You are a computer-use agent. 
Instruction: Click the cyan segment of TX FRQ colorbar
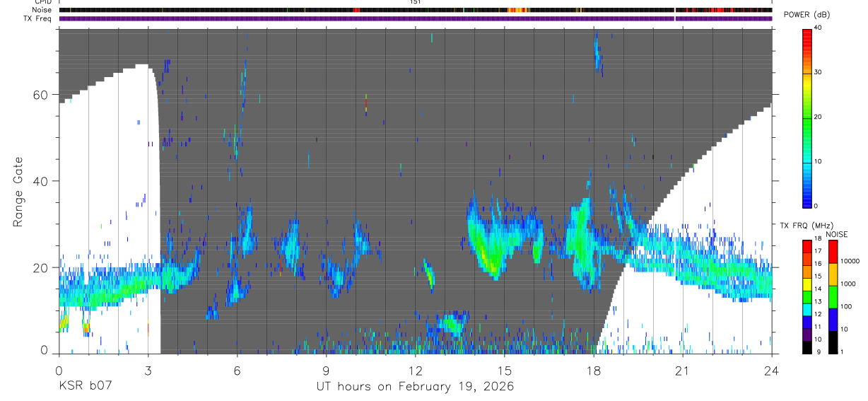(x=807, y=311)
